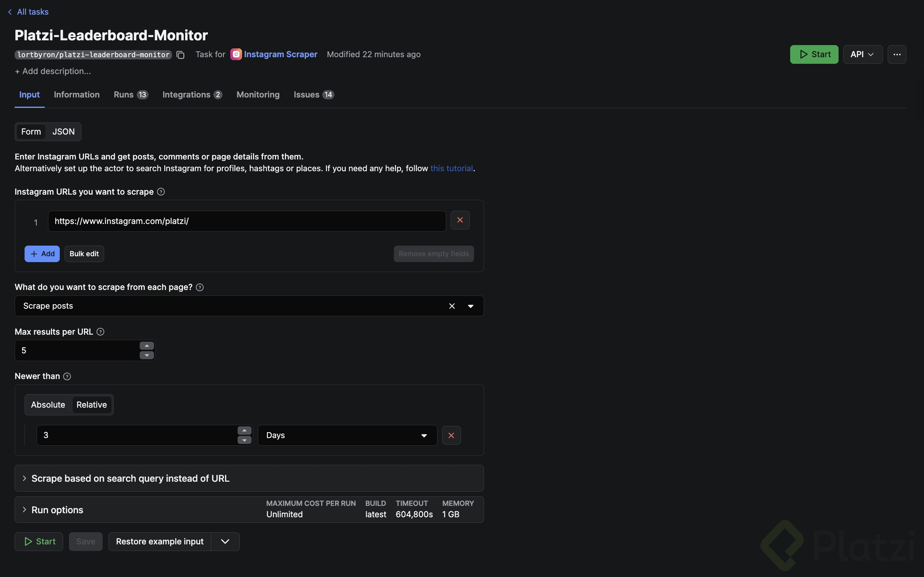Copy the task name lortbyron/platzi-leaderboard-monitor
The image size is (924, 577).
[180, 55]
